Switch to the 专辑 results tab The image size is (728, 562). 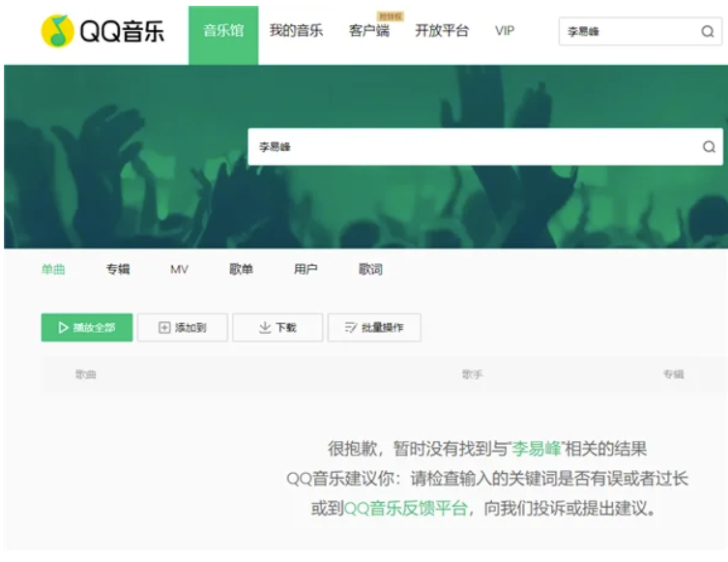(x=118, y=269)
